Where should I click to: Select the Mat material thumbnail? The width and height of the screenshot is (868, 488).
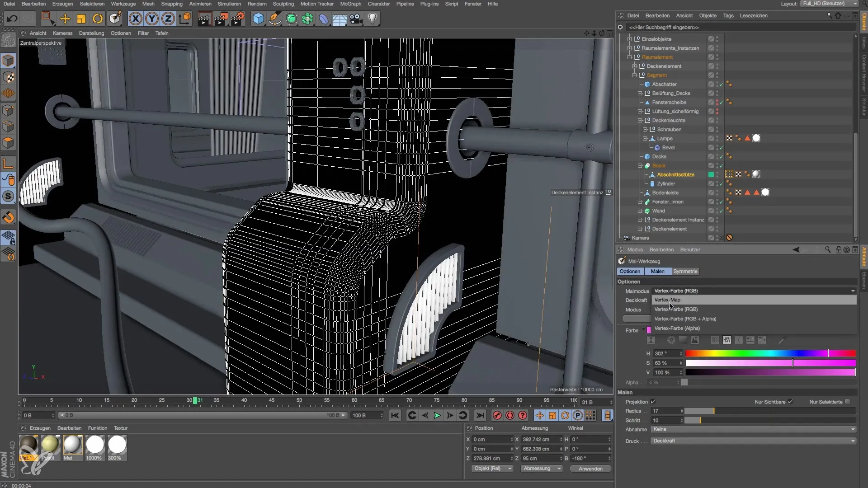coord(72,447)
